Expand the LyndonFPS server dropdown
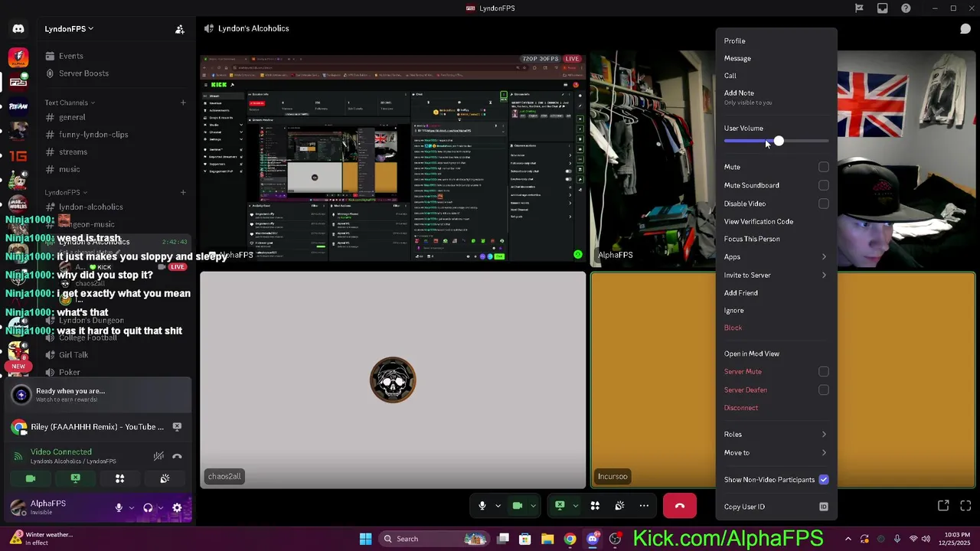This screenshot has width=980, height=551. pos(69,29)
